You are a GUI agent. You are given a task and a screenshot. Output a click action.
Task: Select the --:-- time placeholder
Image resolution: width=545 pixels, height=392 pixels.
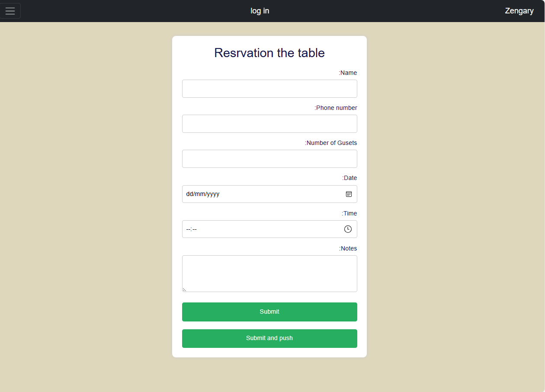[x=191, y=229]
